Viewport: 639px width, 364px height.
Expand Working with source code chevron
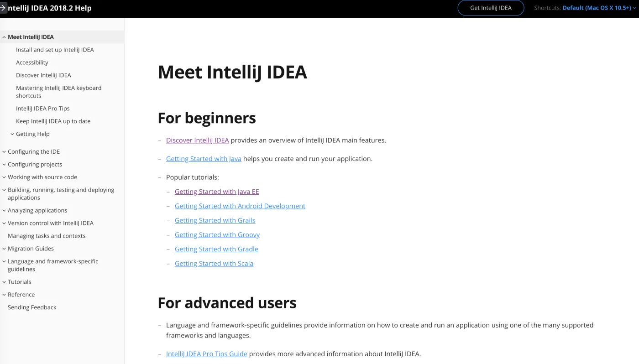[x=4, y=177]
